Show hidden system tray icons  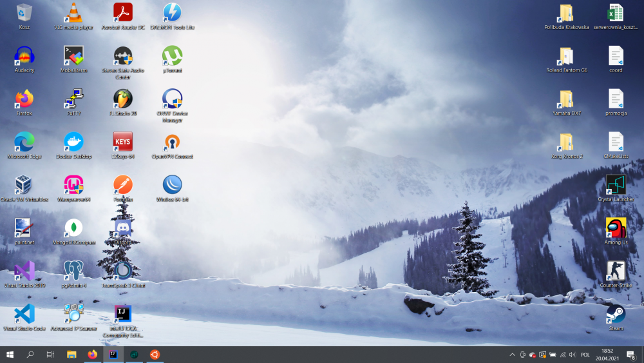coord(513,355)
